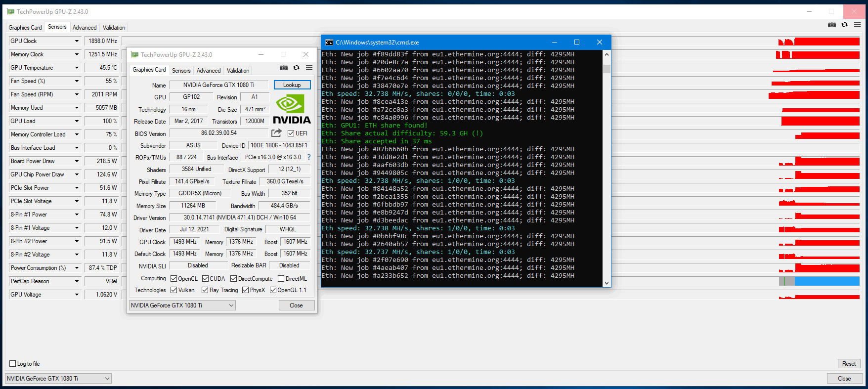The width and height of the screenshot is (868, 389).
Task: Select Sensors tab in back window
Action: pyautogui.click(x=57, y=27)
